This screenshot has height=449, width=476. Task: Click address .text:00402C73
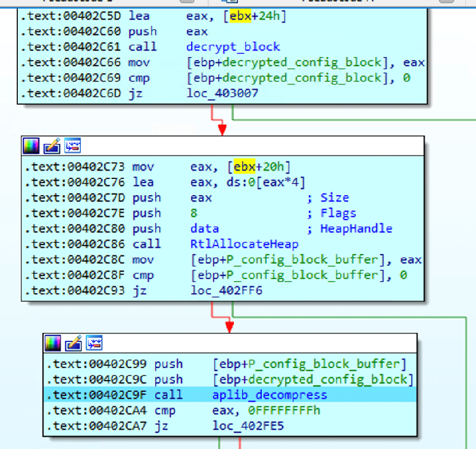(x=75, y=167)
